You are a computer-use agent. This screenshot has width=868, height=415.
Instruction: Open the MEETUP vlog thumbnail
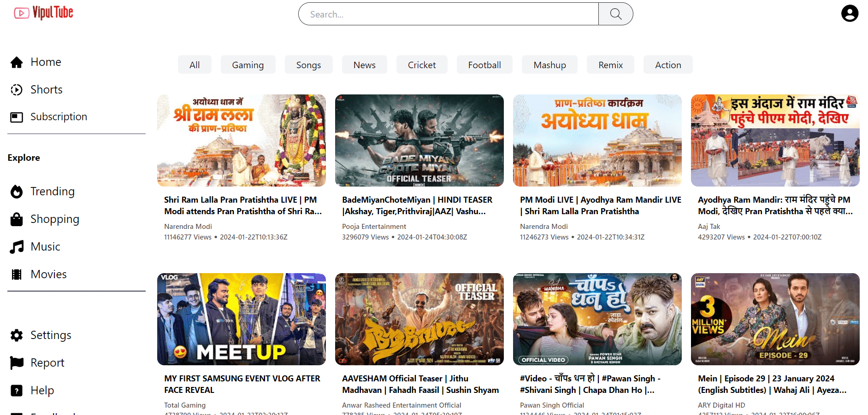point(242,319)
